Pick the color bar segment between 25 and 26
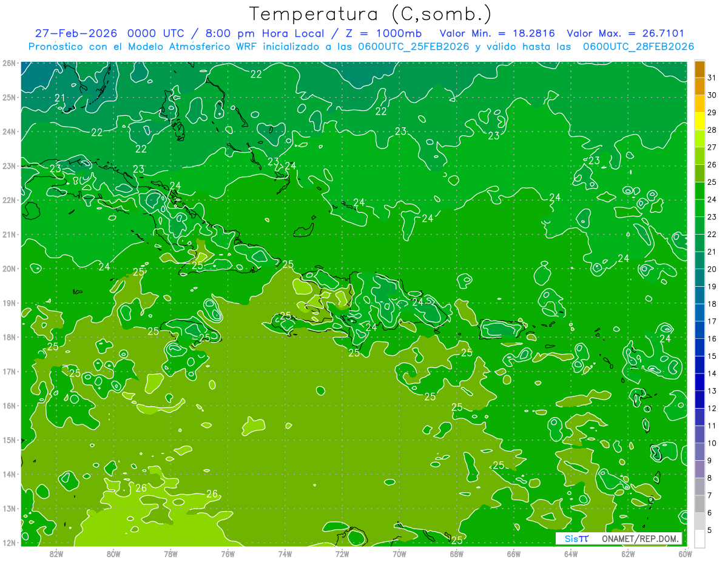 pyautogui.click(x=699, y=174)
